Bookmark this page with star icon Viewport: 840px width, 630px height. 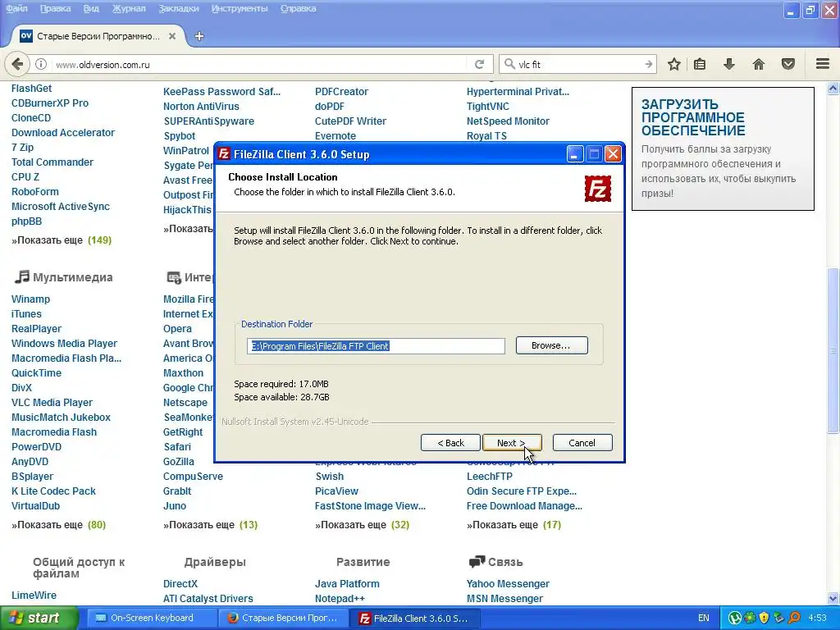(x=674, y=64)
